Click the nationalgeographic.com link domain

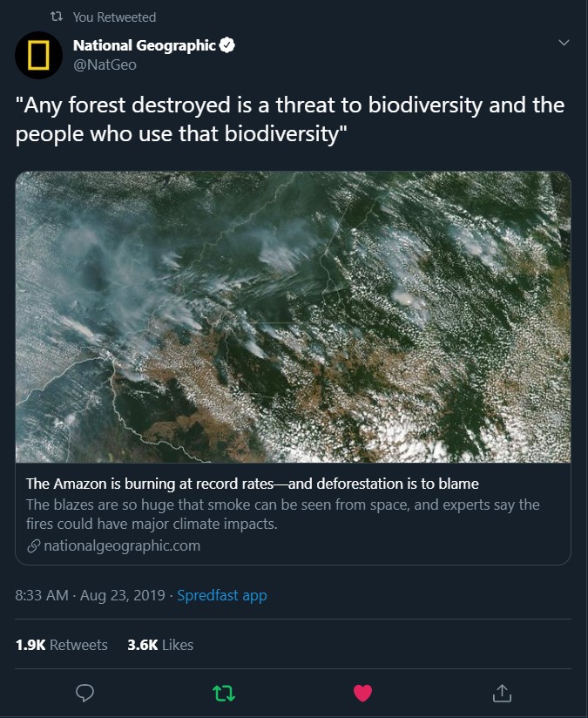coord(122,545)
